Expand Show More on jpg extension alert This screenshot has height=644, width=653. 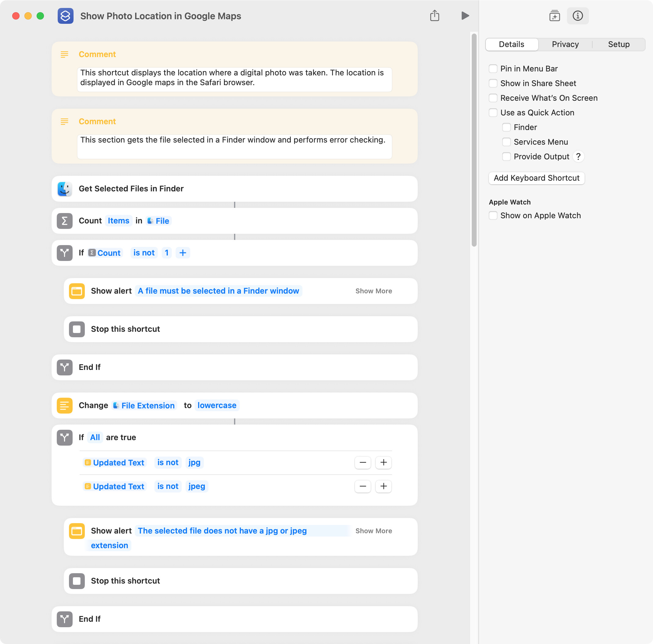coord(373,531)
